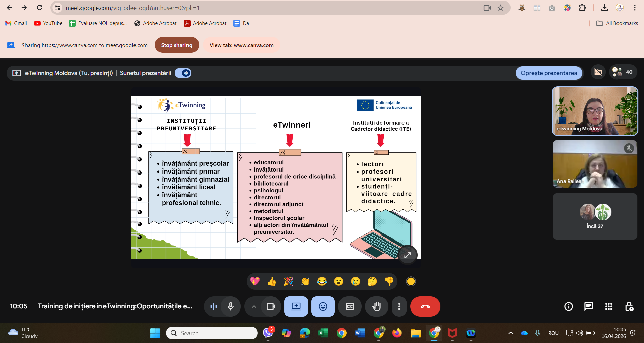Open the YouTube bookmark
The width and height of the screenshot is (644, 343).
(x=48, y=23)
